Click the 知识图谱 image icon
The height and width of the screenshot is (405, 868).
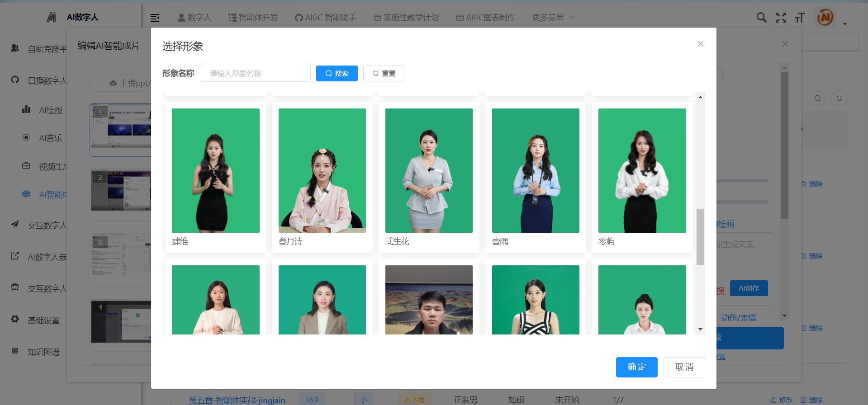(15, 351)
